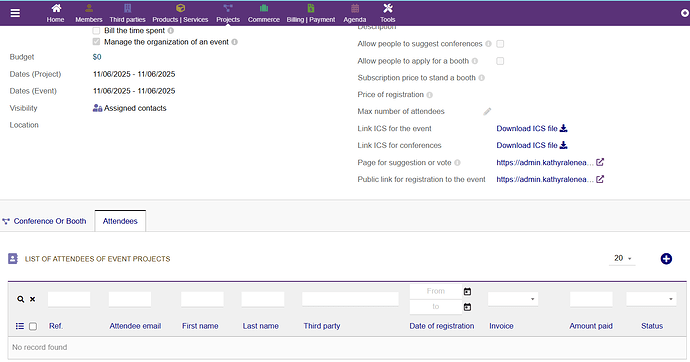Screen dimensions: 690x362
Task: Sort by Date of registration column
Action: click(x=442, y=326)
